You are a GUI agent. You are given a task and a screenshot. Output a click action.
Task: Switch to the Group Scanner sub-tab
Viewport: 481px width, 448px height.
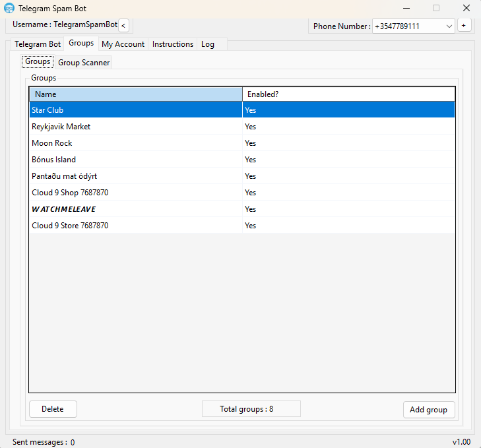[x=84, y=63]
